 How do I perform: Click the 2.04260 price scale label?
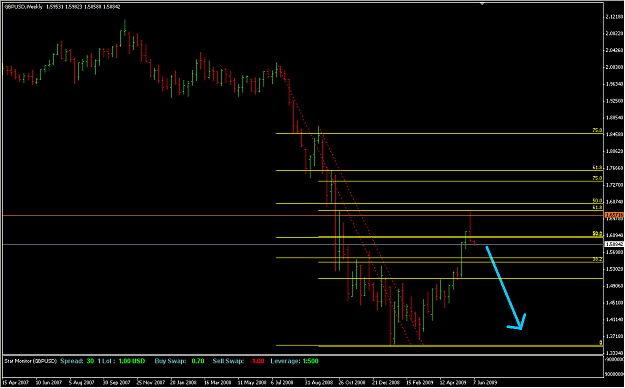click(x=614, y=50)
